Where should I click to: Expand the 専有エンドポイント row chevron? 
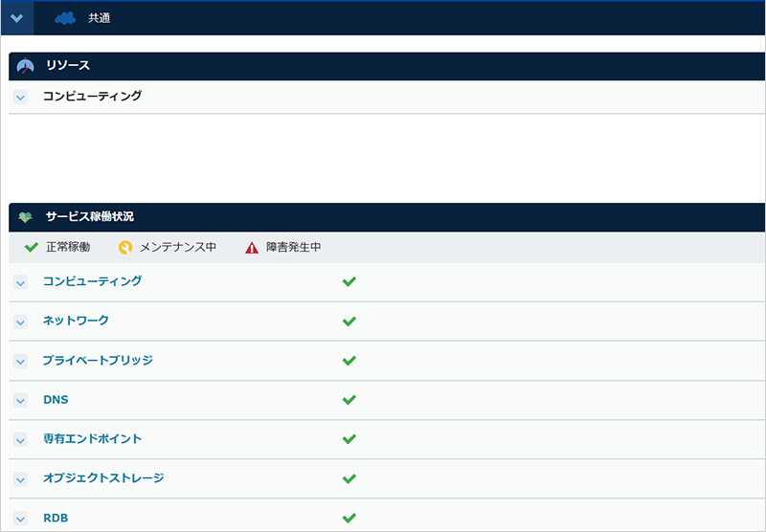(x=20, y=440)
